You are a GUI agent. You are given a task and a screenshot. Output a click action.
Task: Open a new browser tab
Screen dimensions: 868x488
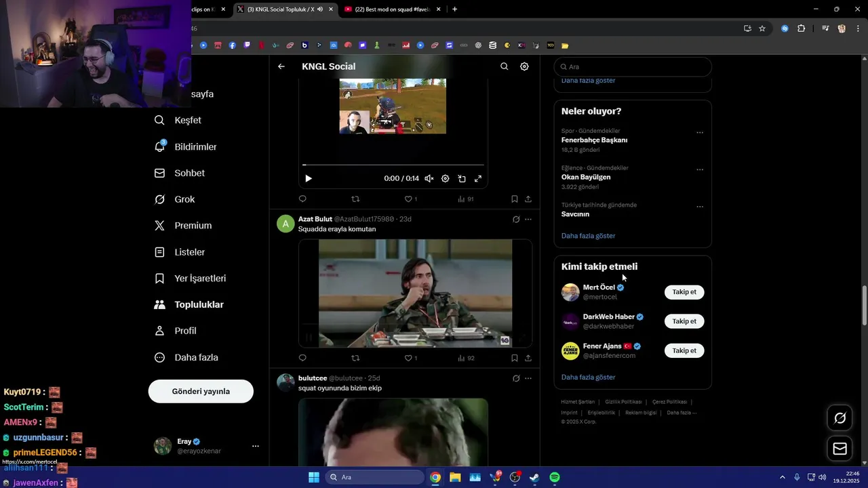(454, 9)
